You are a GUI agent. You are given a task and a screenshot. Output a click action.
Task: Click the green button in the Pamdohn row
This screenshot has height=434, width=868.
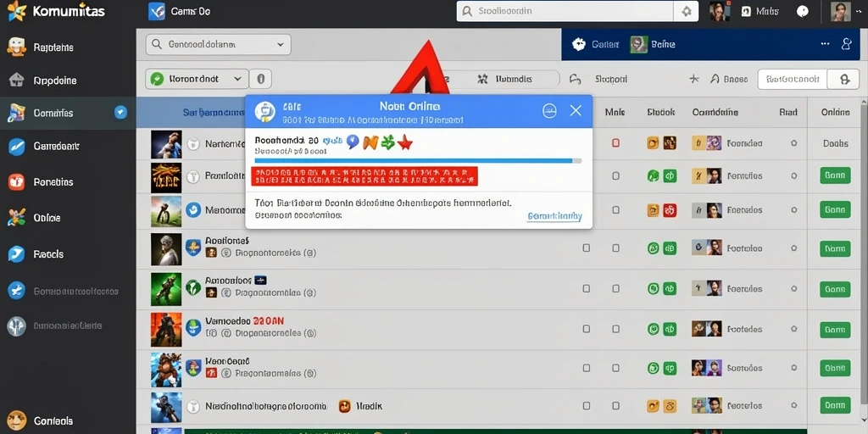point(835,176)
